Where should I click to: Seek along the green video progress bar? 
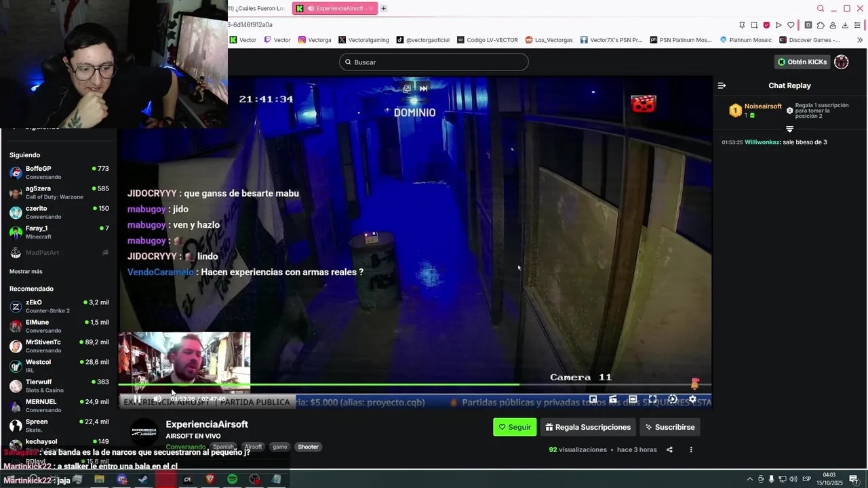coord(414,385)
